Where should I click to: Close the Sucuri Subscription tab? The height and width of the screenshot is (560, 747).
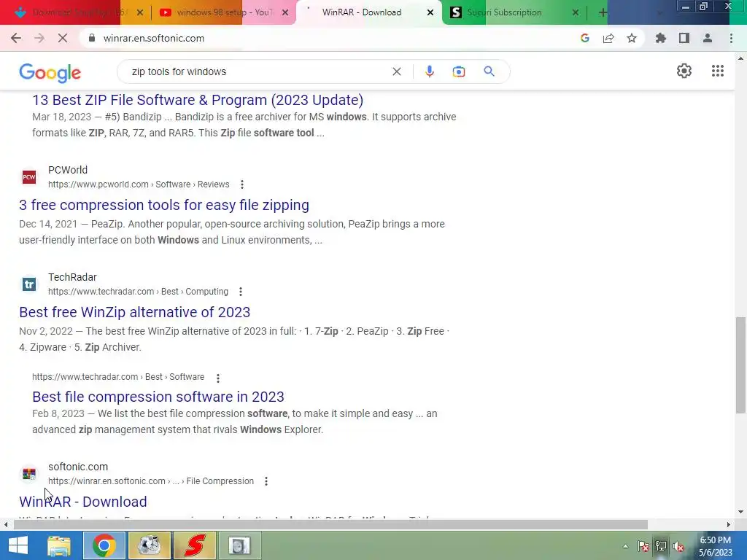pos(575,12)
